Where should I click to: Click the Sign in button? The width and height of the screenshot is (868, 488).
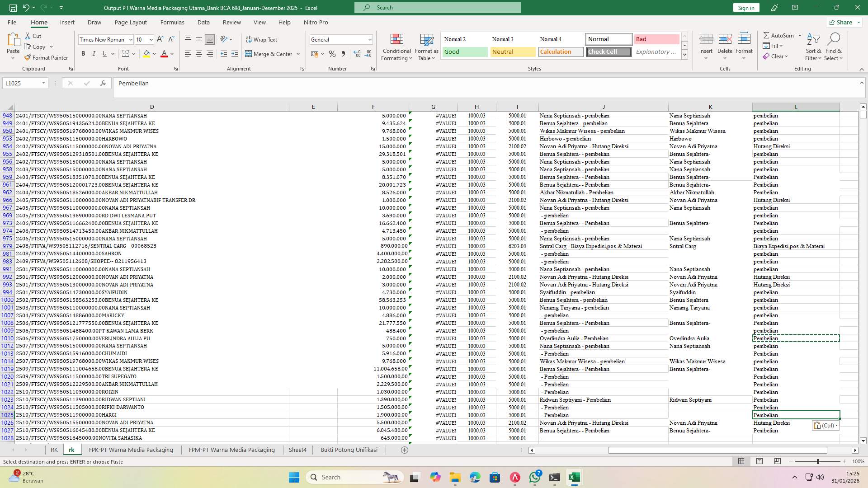pos(745,7)
